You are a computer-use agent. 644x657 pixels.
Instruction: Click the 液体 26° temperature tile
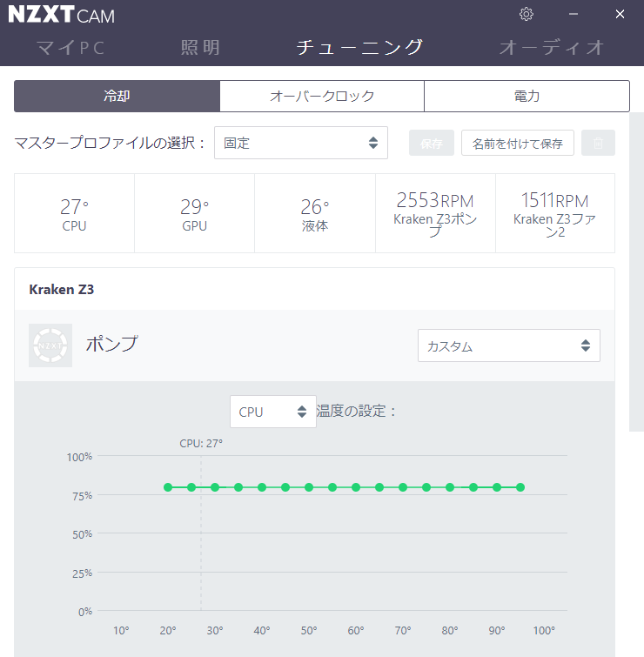[x=315, y=213]
